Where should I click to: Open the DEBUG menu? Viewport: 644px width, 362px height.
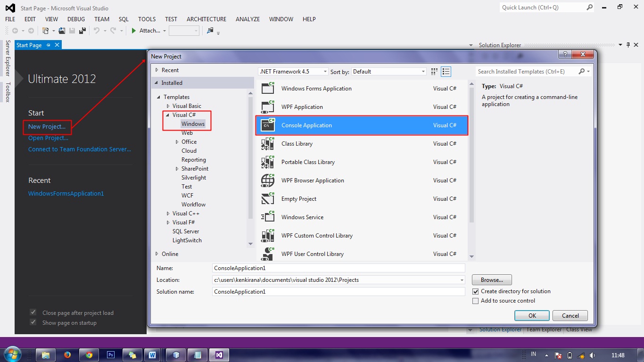pos(76,19)
